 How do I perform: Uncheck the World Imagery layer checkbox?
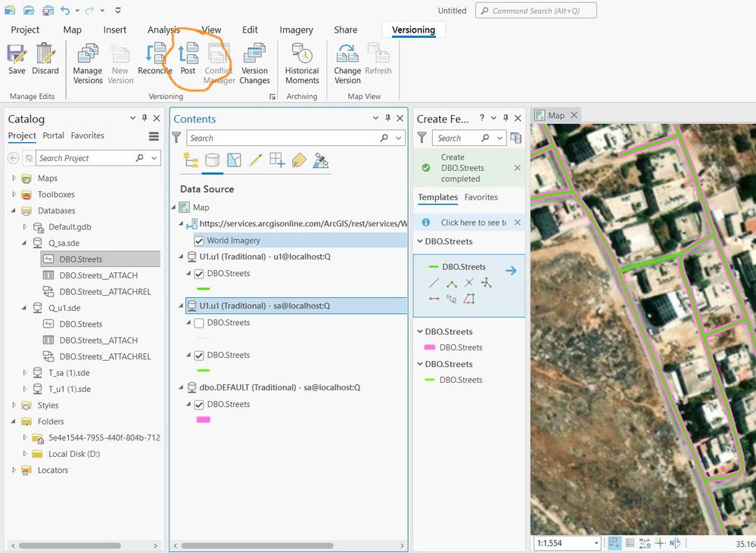[x=199, y=241]
